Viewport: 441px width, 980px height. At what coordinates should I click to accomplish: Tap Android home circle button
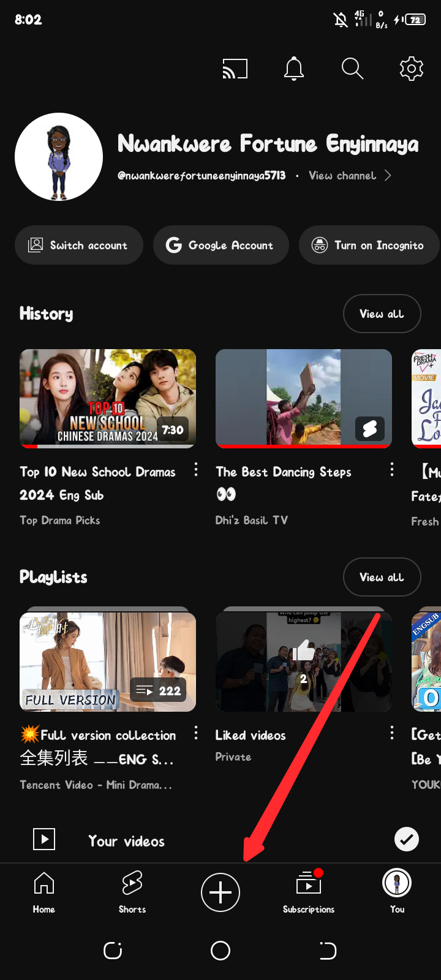(221, 951)
